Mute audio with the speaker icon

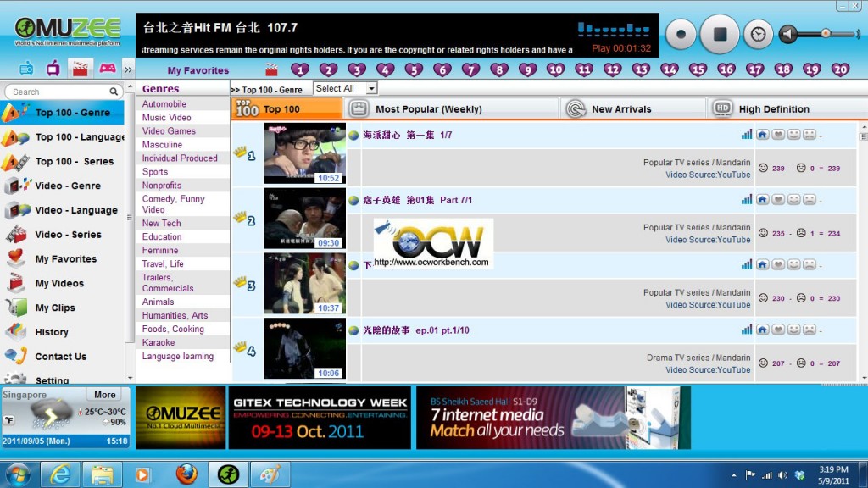788,34
